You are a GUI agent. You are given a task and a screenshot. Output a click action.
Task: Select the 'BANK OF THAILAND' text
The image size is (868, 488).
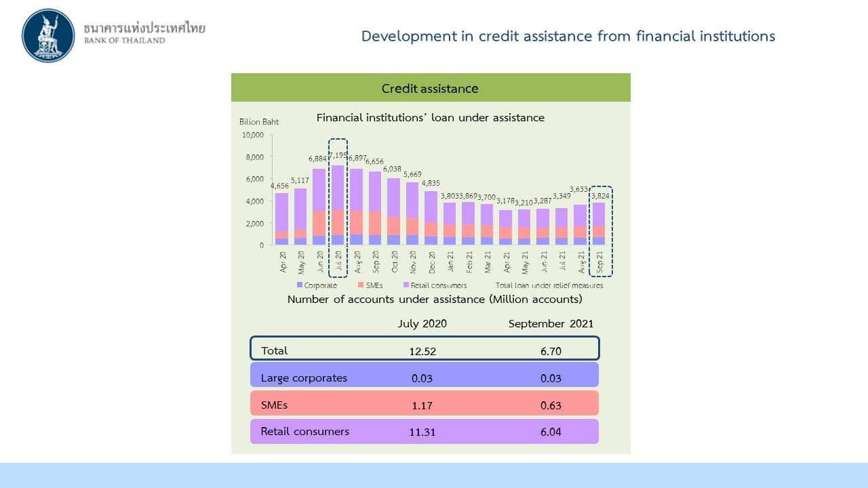124,41
